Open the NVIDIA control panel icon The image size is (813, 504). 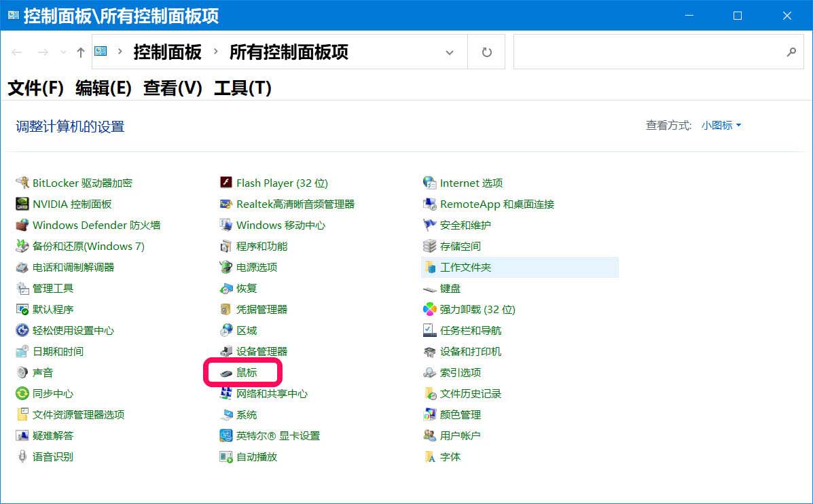(x=22, y=204)
